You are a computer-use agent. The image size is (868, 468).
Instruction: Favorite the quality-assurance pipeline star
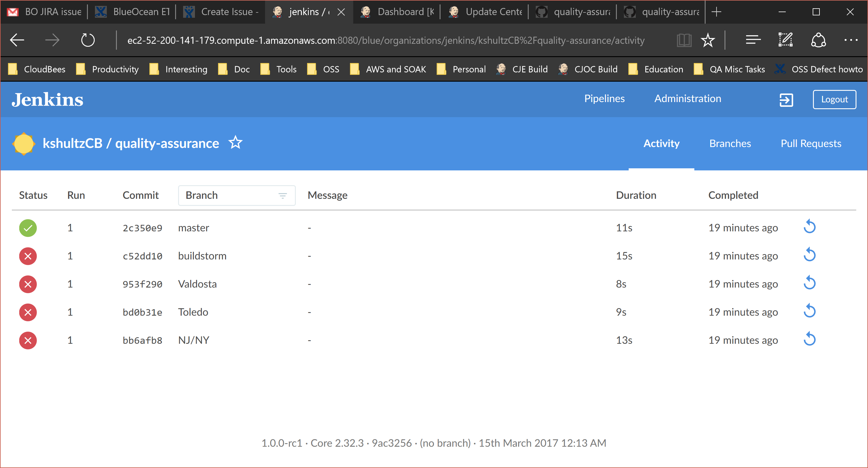pos(235,143)
